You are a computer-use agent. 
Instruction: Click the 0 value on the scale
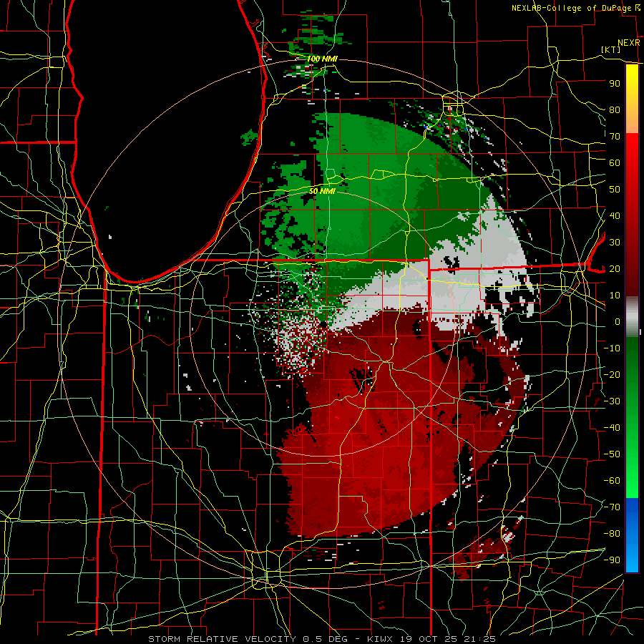[617, 321]
